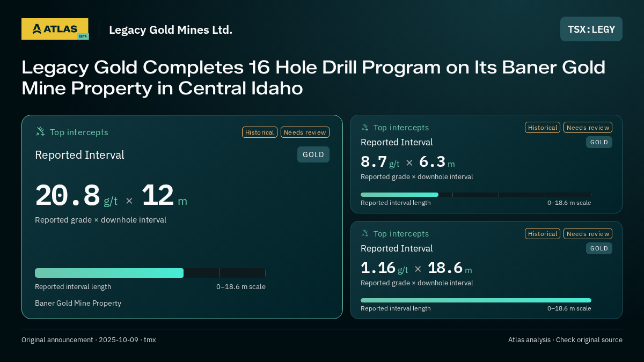Click the 20.8 g/t grade value
644x362 pixels.
[76, 195]
